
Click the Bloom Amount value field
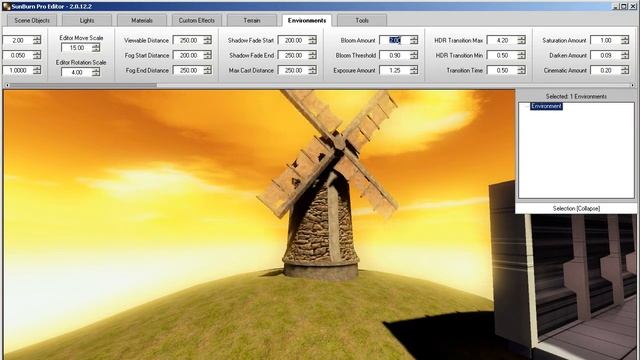coord(394,40)
